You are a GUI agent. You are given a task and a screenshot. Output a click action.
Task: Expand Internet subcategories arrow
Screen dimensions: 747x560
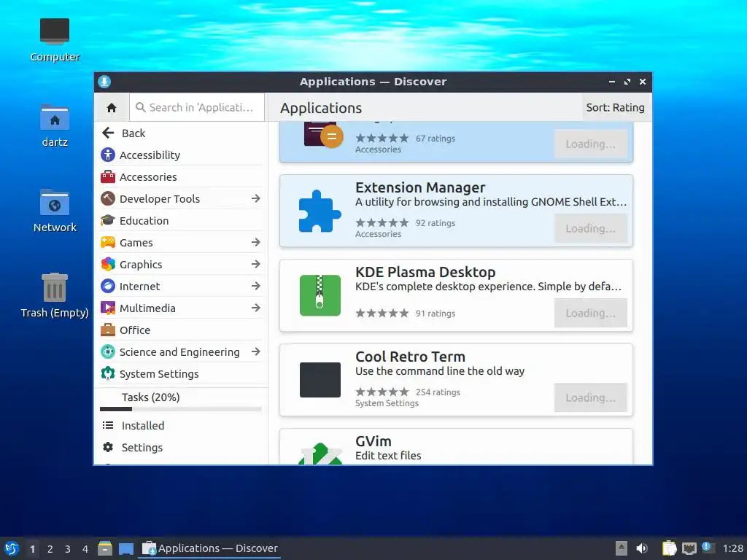point(256,286)
